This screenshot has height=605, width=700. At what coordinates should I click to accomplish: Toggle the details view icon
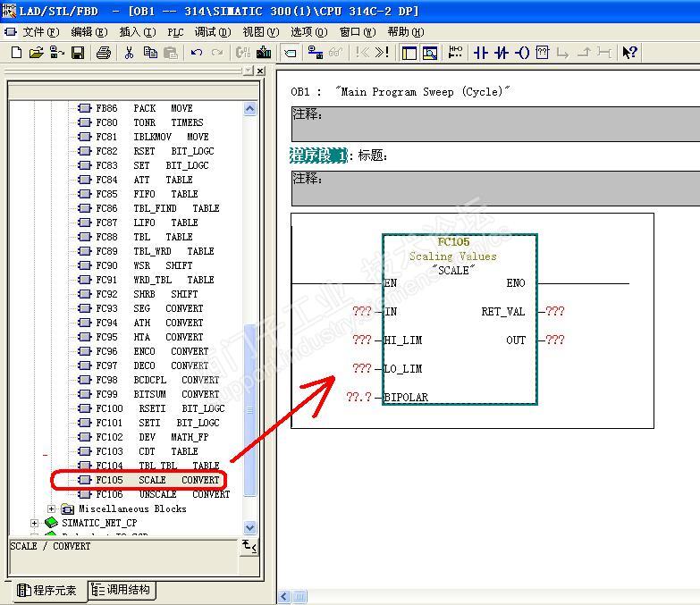(430, 53)
